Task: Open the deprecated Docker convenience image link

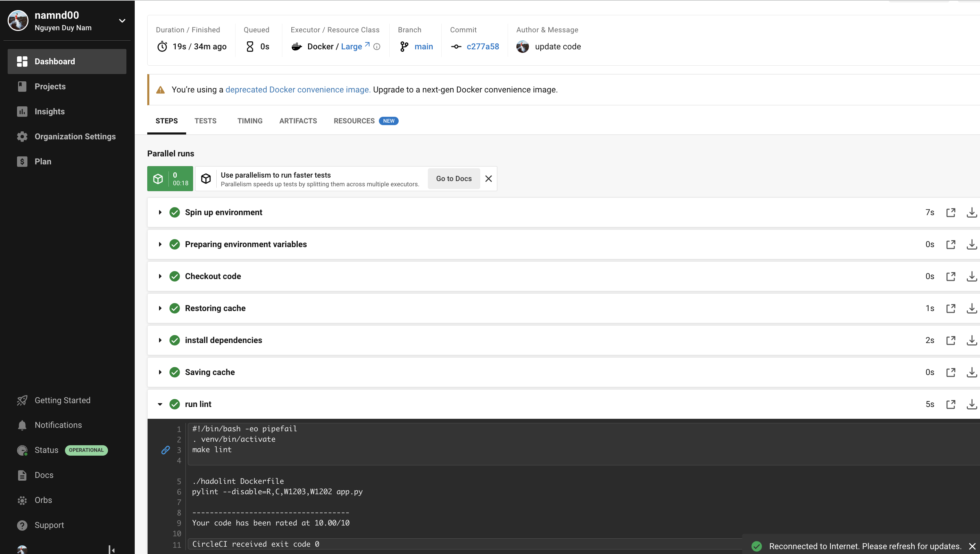Action: coord(298,90)
